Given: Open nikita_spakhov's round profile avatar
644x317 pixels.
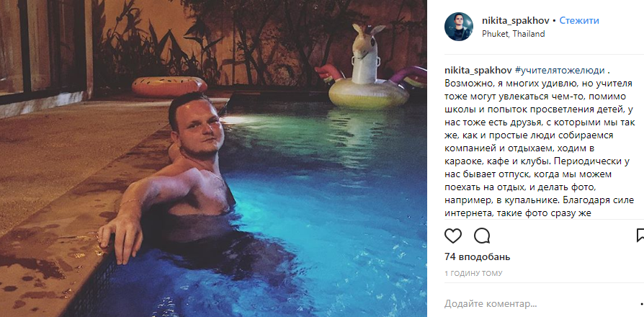Looking at the screenshot, I should (459, 27).
